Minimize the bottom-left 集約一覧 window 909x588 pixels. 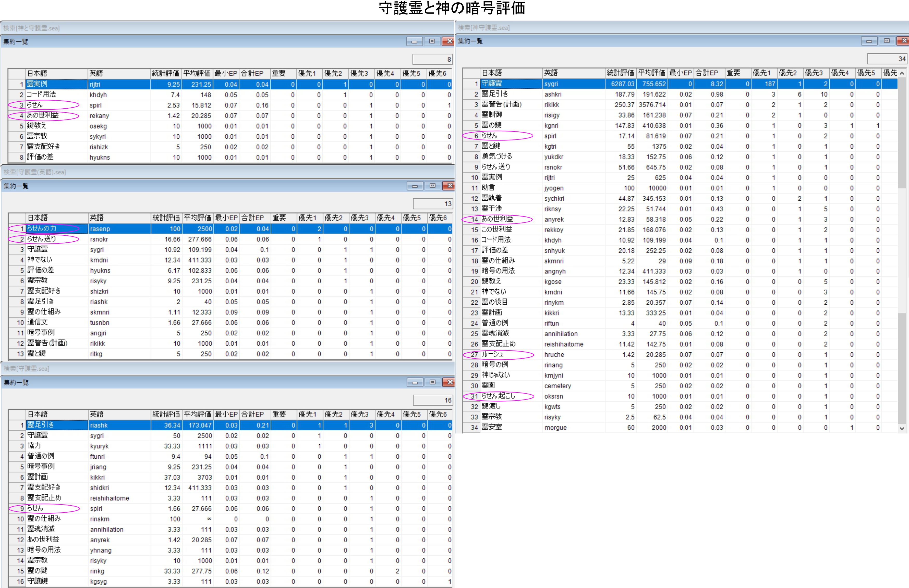[415, 382]
